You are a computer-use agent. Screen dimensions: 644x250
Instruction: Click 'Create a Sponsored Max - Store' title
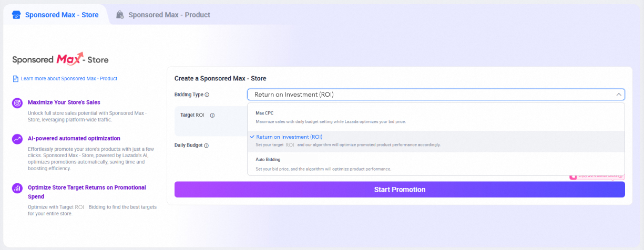pos(220,78)
